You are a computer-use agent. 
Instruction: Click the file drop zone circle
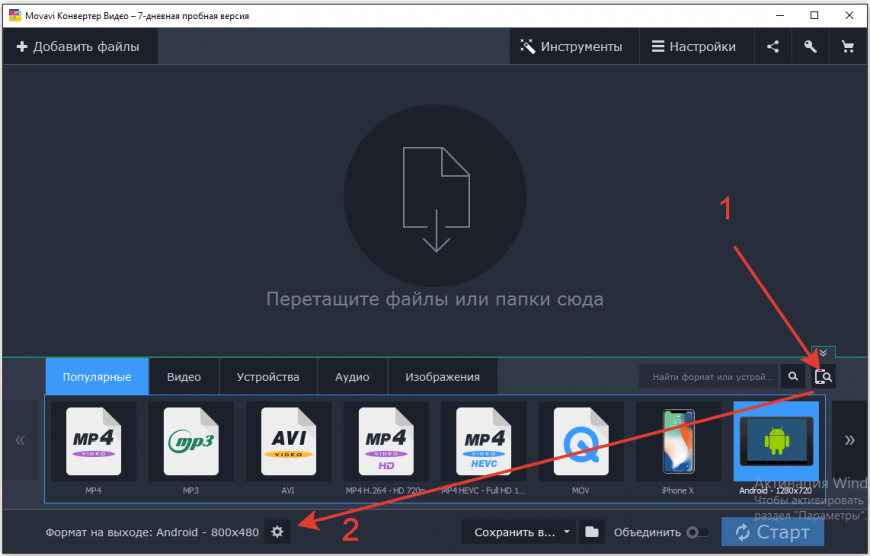coord(435,196)
